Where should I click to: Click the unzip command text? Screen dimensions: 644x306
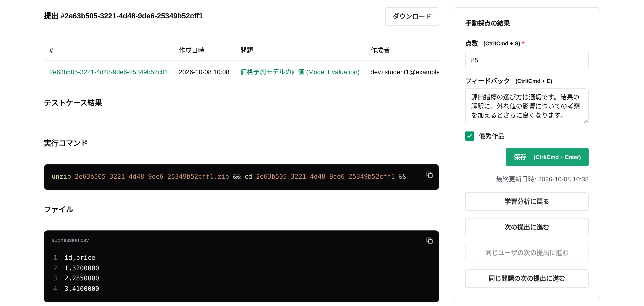coord(229,177)
